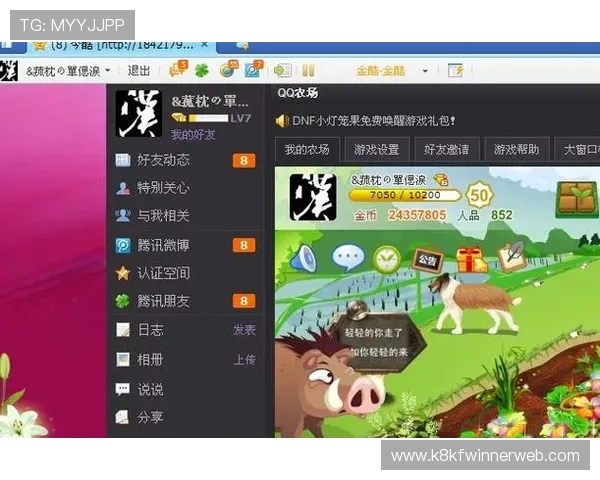The width and height of the screenshot is (600, 480).
Task: Click the green clock icon in farm
Action: pyautogui.click(x=387, y=260)
